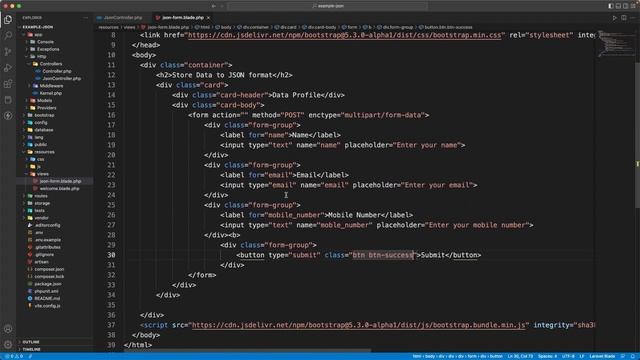Click the Go Forward navigation arrow
The image size is (640, 360).
coord(222,6)
